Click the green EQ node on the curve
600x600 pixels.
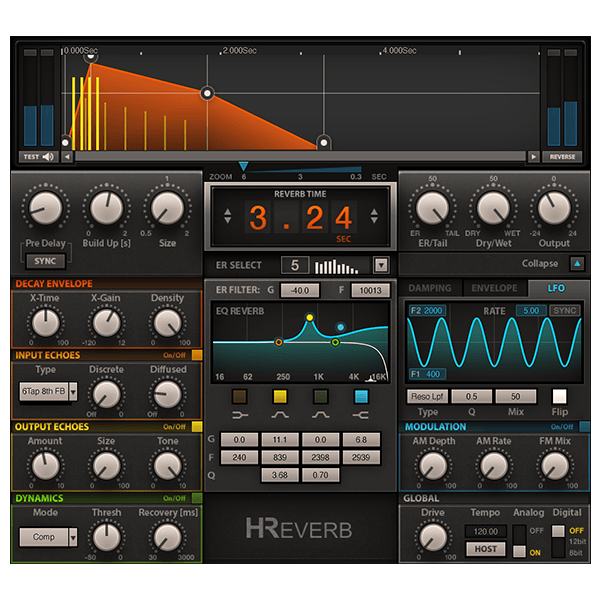[335, 342]
